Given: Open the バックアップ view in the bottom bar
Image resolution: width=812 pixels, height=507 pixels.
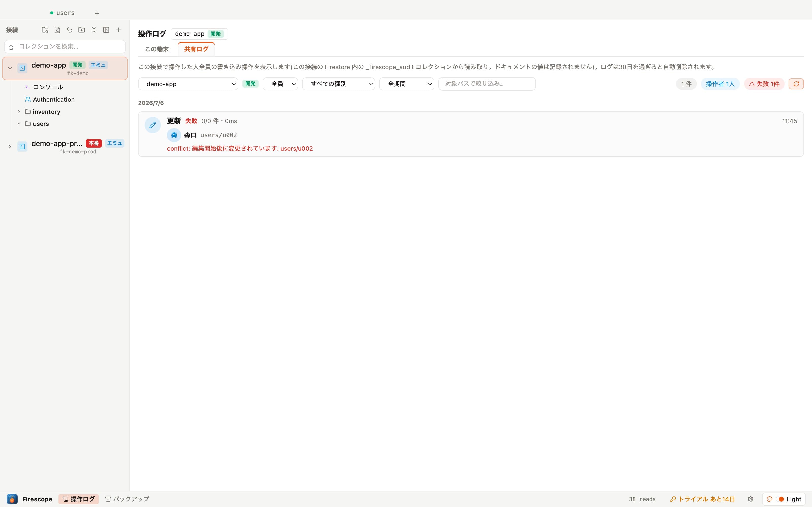Looking at the screenshot, I should click(x=127, y=499).
